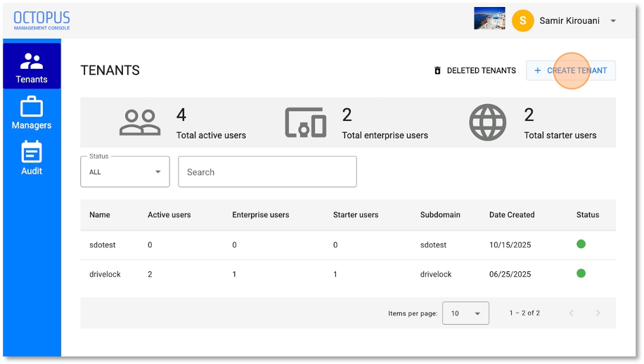This screenshot has width=644, height=364.
Task: Click the 06/25/2025 creation date
Action: pos(510,274)
